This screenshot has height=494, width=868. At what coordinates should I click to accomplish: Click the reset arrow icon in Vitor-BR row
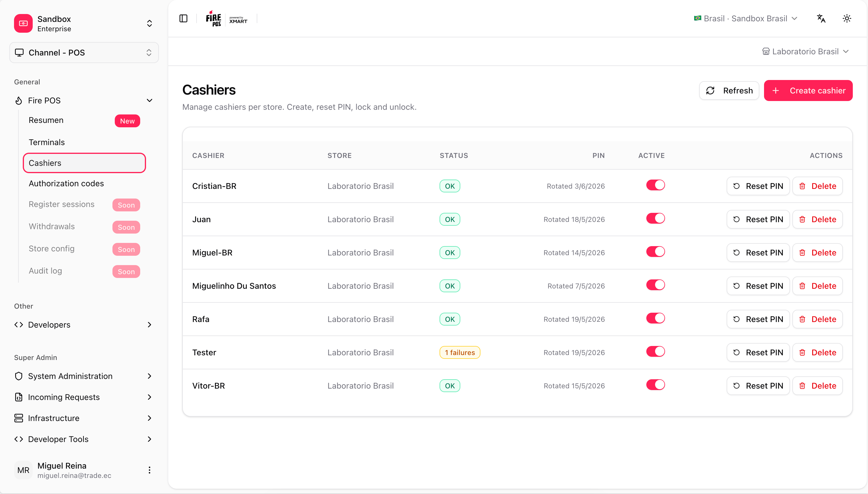click(736, 385)
